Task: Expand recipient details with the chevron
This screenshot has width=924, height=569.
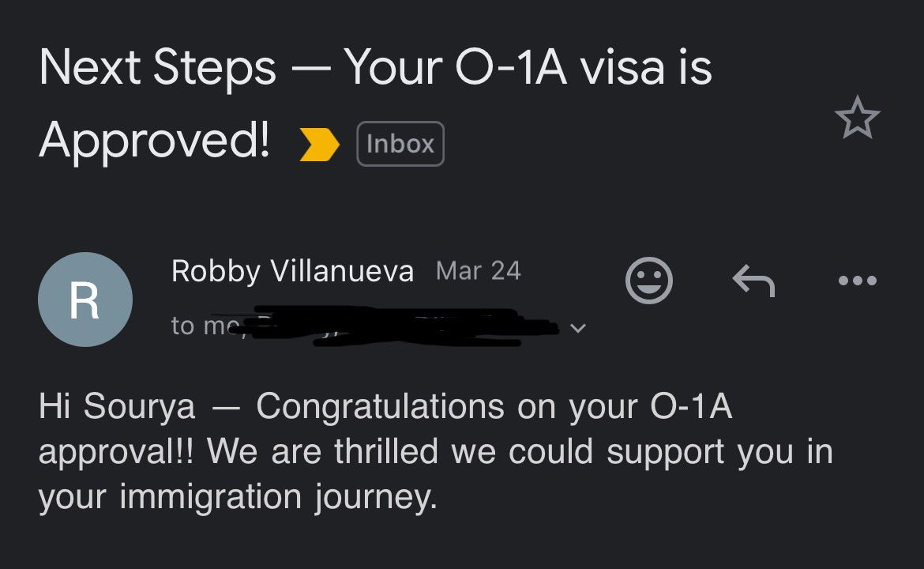Action: coord(578,328)
